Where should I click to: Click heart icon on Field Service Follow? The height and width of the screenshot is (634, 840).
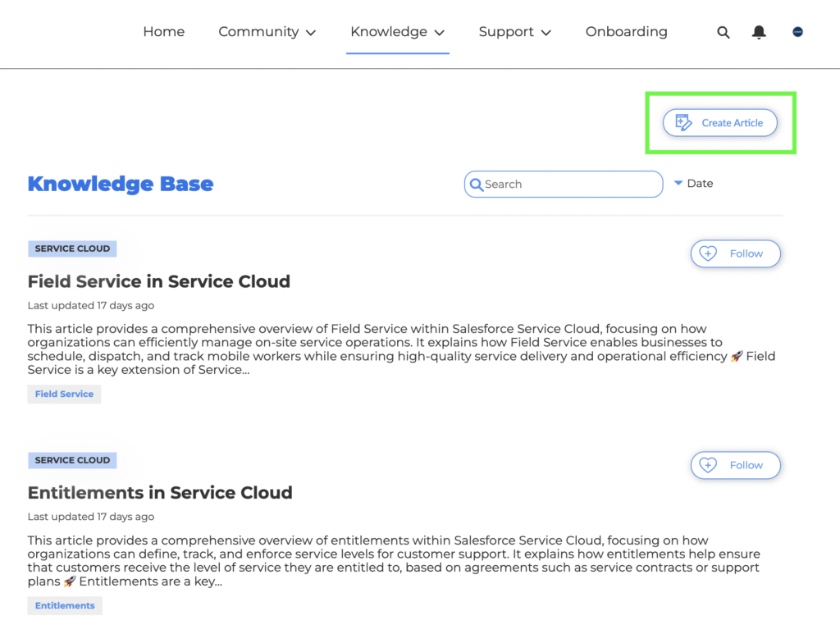coord(708,253)
